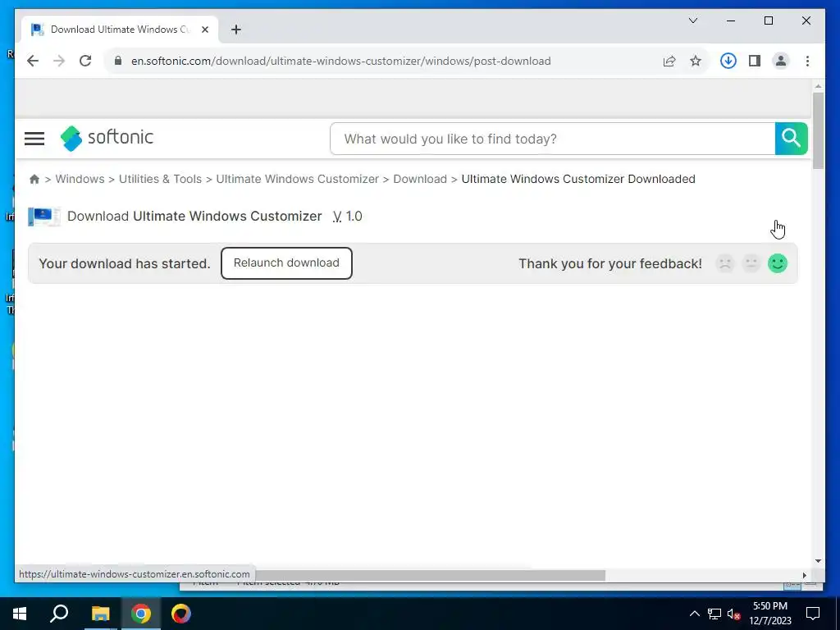The width and height of the screenshot is (840, 630).
Task: Open Softonic hamburger menu
Action: pos(34,138)
